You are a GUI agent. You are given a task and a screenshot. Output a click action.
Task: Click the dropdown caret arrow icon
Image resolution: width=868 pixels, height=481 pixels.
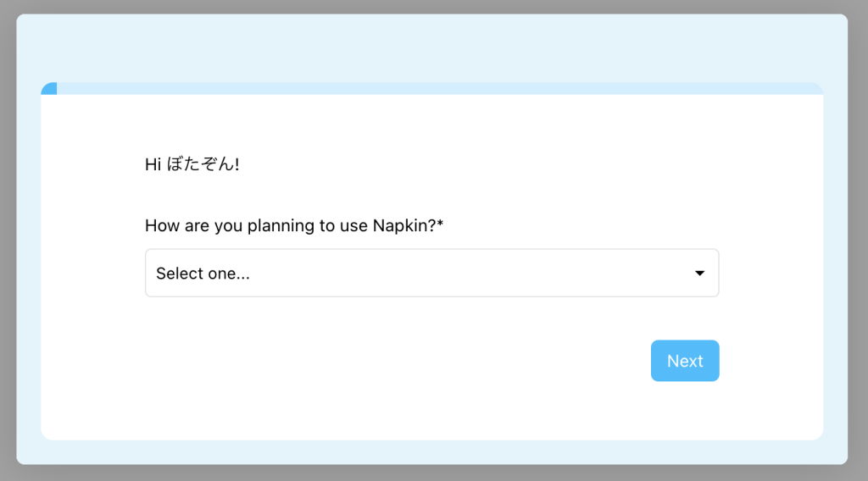point(699,273)
